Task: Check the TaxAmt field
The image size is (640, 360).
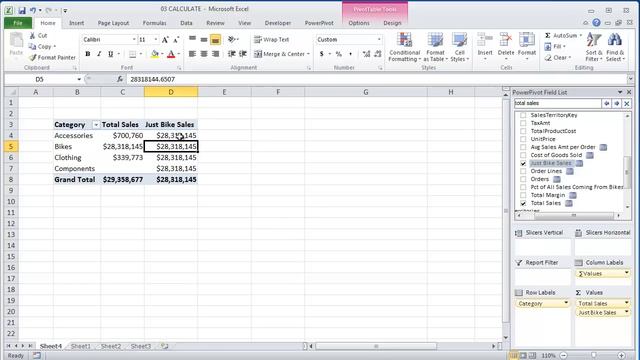Action: [x=523, y=123]
